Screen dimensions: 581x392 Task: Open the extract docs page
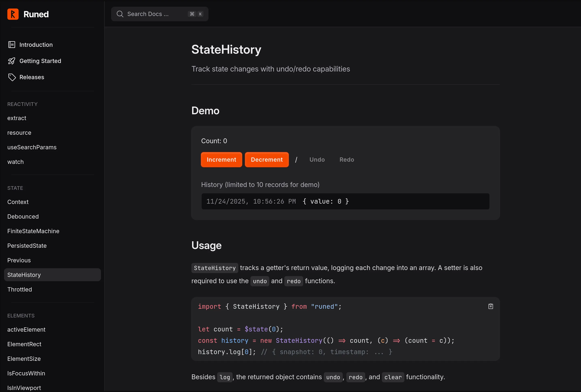(17, 118)
